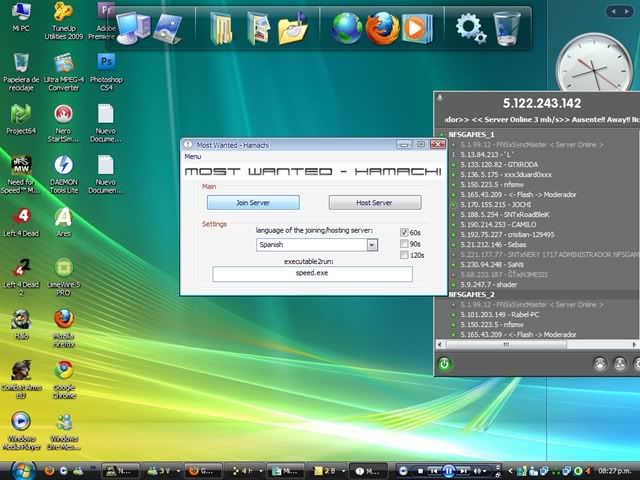Open Photoshop CS4 desktop icon
This screenshot has height=480, width=640.
106,72
